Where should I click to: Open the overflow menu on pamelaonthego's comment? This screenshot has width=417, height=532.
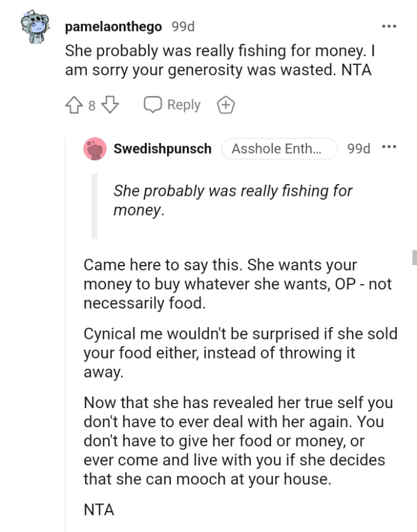[390, 25]
